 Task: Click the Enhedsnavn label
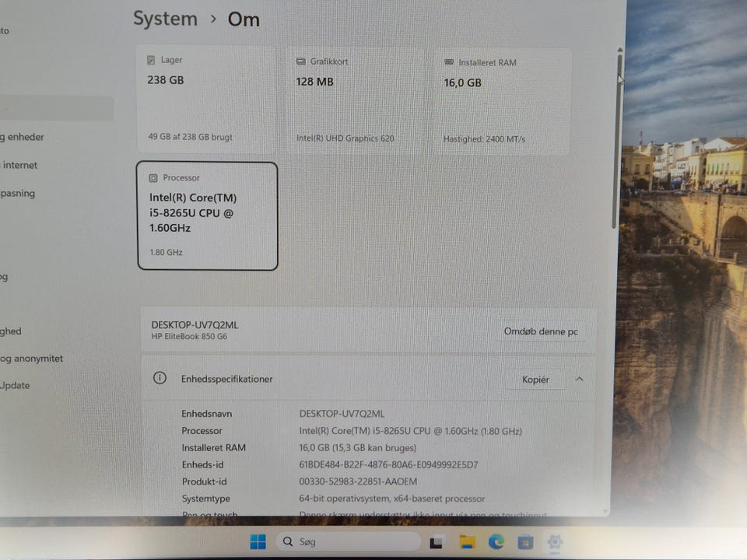tap(206, 414)
